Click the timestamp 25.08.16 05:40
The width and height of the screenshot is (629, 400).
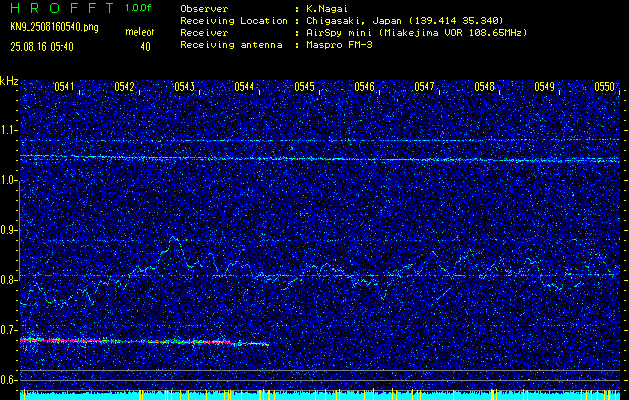click(42, 47)
